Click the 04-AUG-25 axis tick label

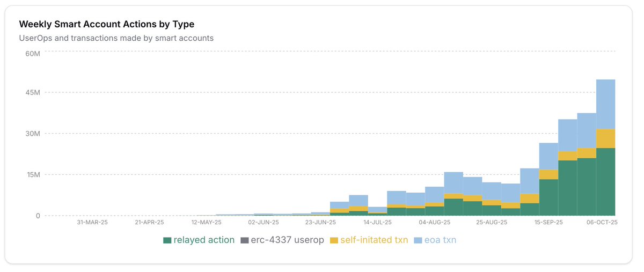[435, 222]
